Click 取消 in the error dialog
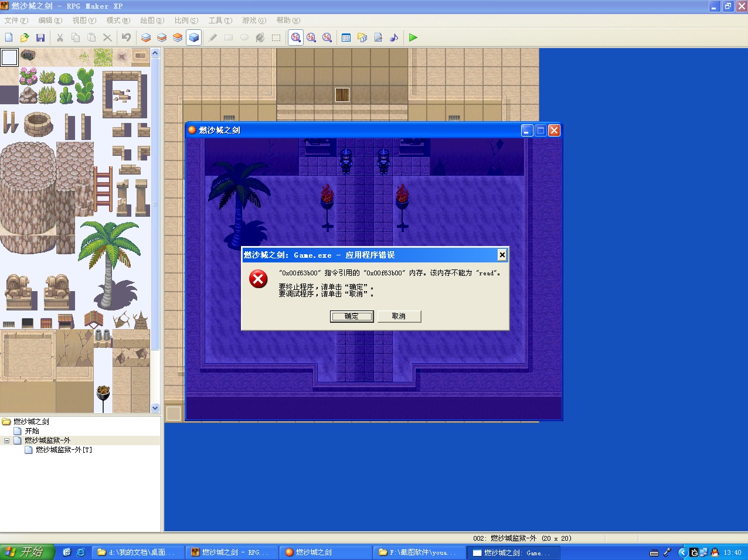The height and width of the screenshot is (560, 748). (x=399, y=316)
